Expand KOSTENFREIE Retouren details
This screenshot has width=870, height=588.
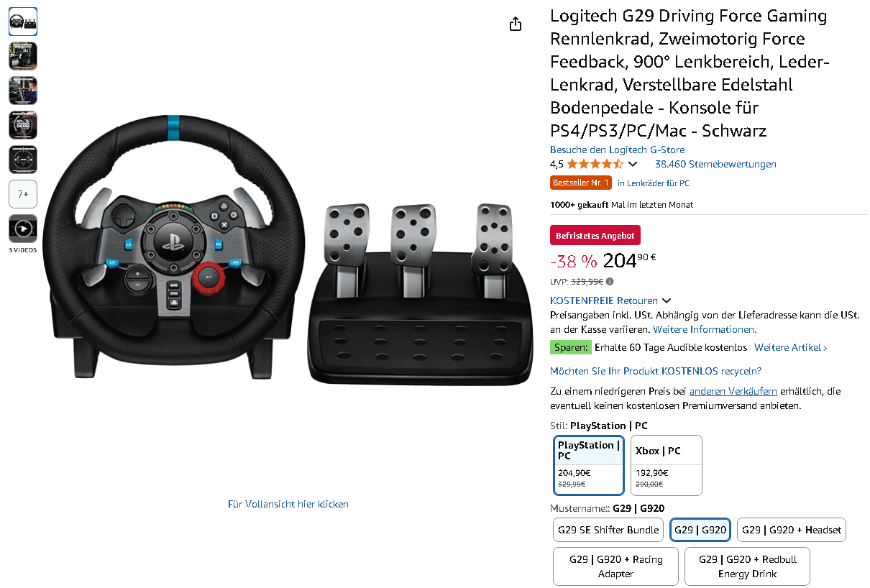coord(610,300)
